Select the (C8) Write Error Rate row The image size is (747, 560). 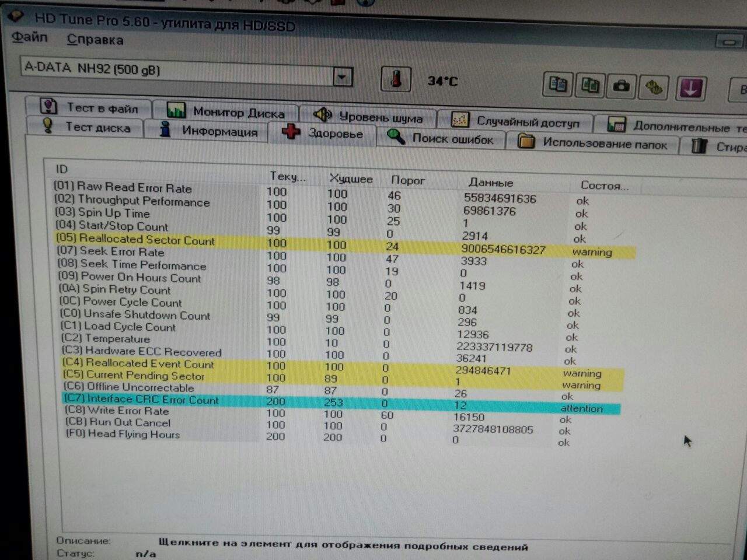coord(319,414)
